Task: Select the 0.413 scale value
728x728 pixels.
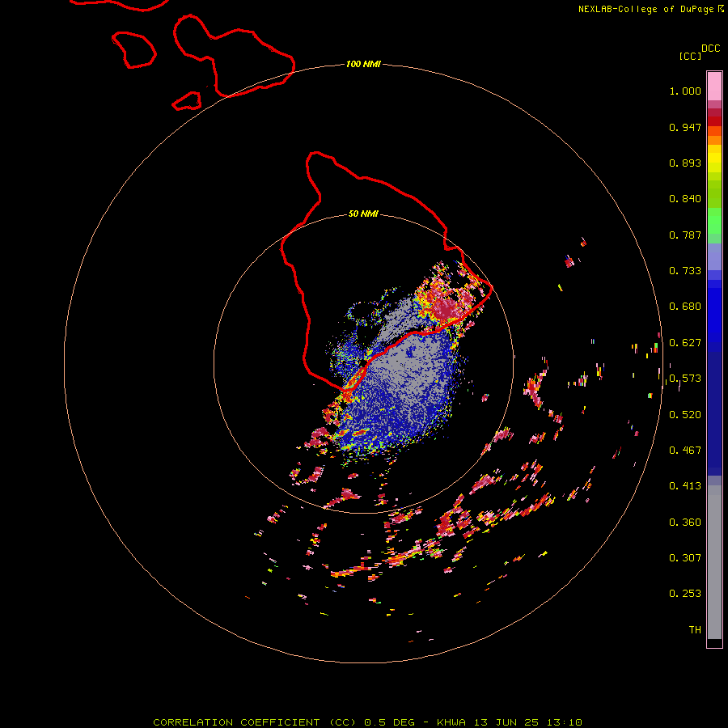Action: pyautogui.click(x=685, y=486)
